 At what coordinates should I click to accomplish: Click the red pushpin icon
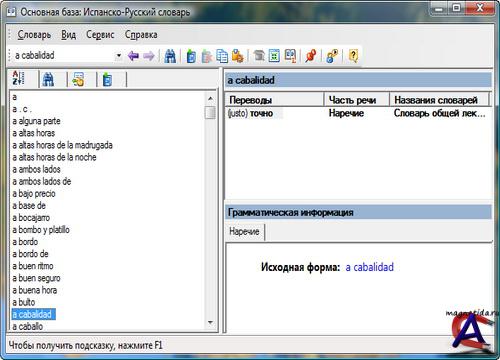(311, 56)
